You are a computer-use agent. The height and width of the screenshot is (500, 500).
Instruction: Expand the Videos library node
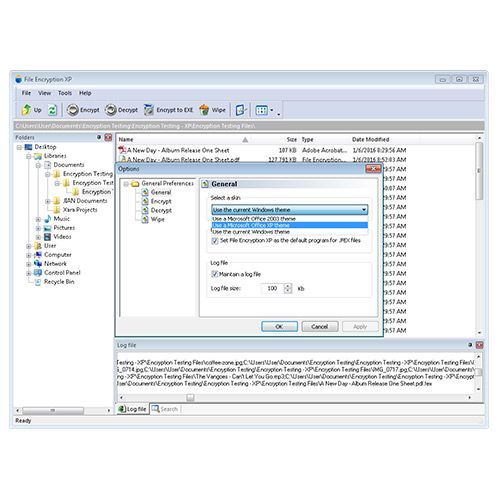tap(38, 237)
